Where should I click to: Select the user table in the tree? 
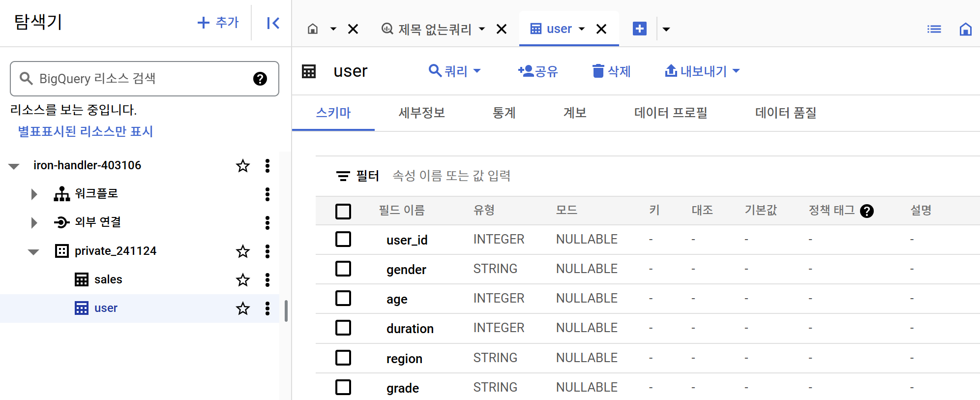click(x=106, y=308)
